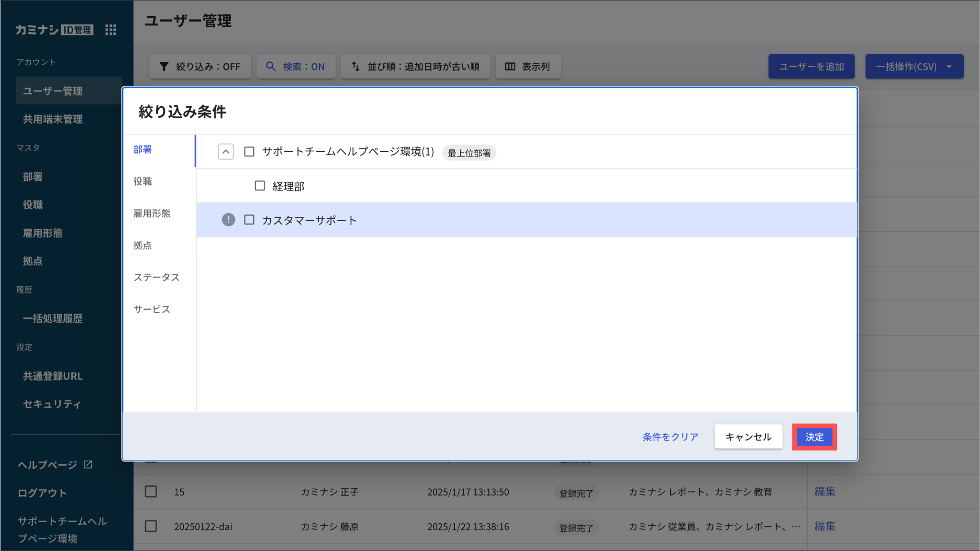Click the external link icon by ヘルプページ

(x=88, y=464)
